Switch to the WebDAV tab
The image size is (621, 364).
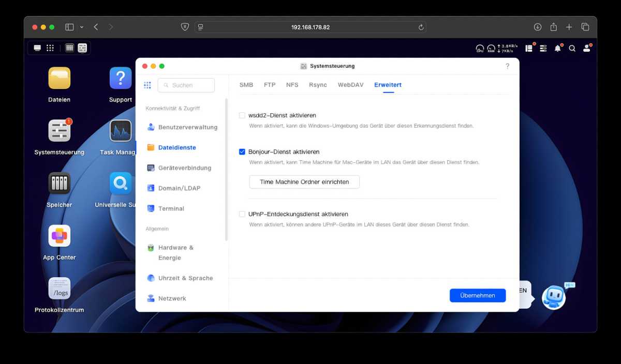(350, 85)
